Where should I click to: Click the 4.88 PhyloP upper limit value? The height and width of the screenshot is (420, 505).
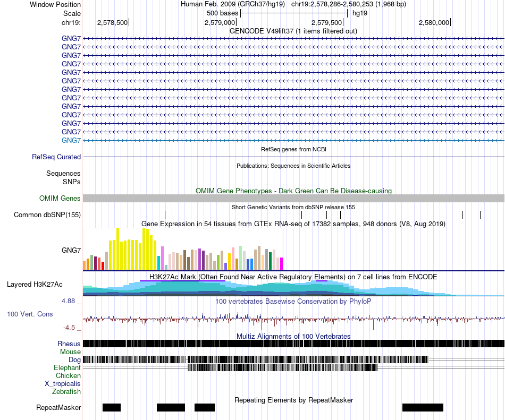pyautogui.click(x=68, y=301)
